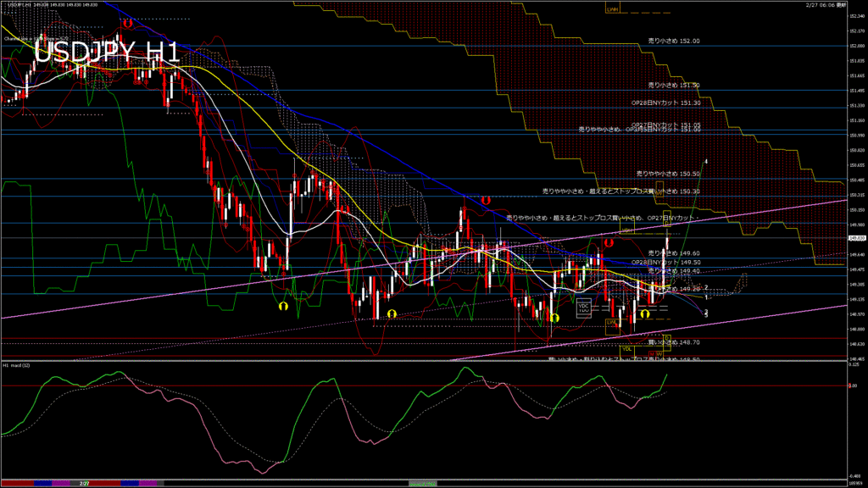Viewport: 868px width, 488px height.
Task: Click the current price tag on price axis
Action: tap(856, 240)
